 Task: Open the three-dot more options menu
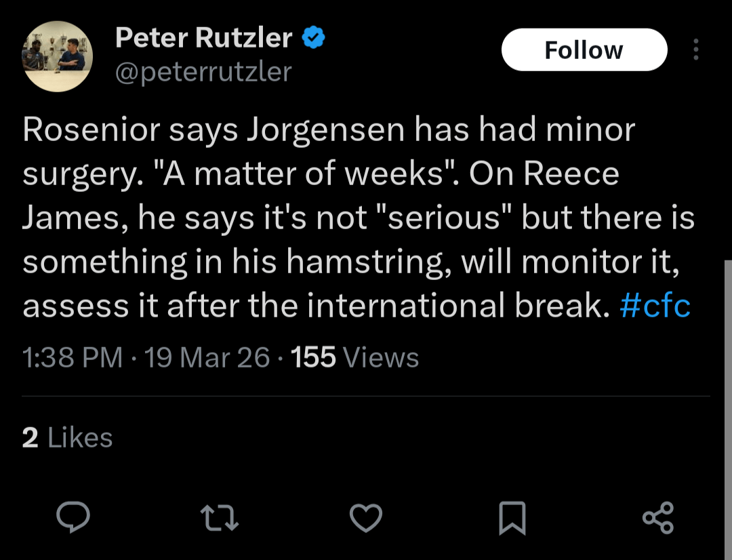tap(695, 49)
